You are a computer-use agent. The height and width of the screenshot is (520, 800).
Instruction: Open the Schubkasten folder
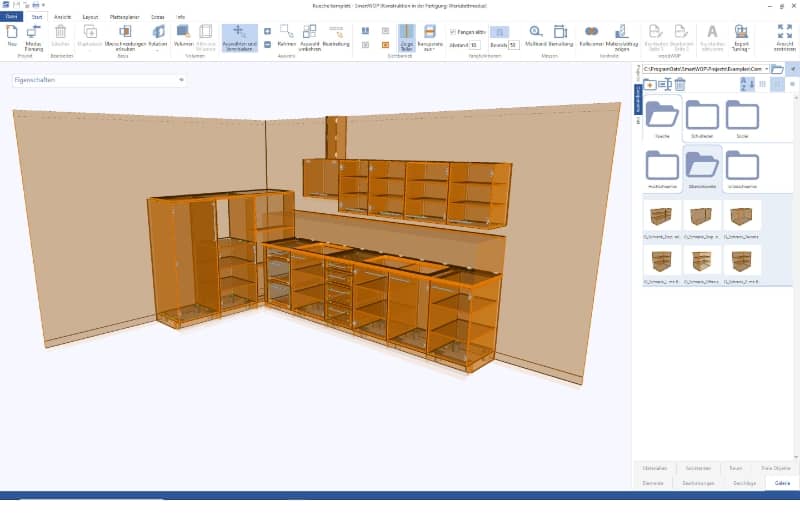pos(702,118)
